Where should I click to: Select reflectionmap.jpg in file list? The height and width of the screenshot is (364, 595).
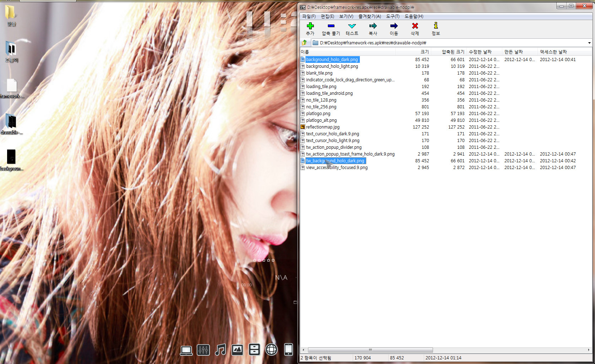tap(323, 127)
